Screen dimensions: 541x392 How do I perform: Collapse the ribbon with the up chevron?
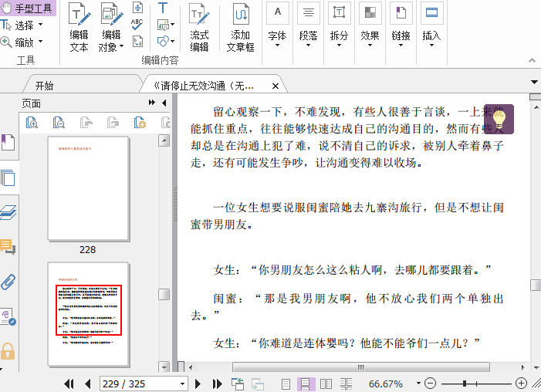pyautogui.click(x=532, y=60)
